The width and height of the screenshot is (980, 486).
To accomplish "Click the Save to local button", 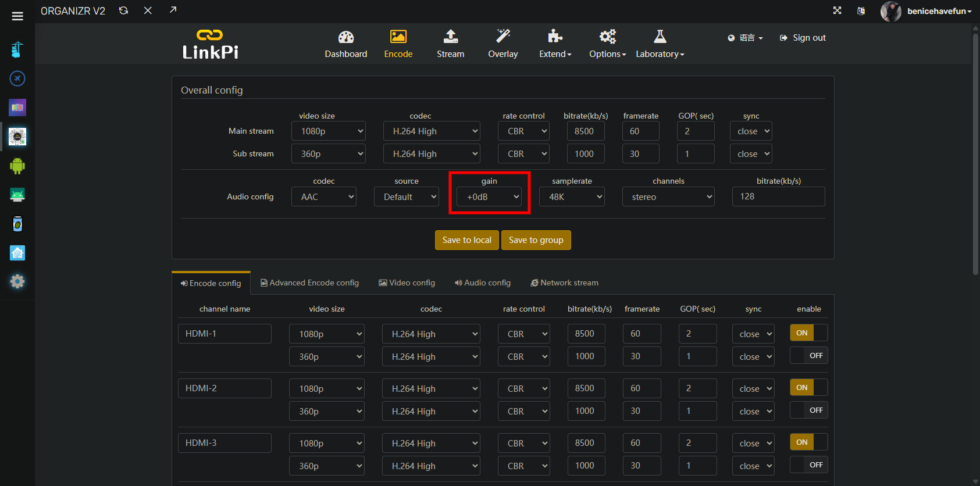I will pyautogui.click(x=466, y=240).
